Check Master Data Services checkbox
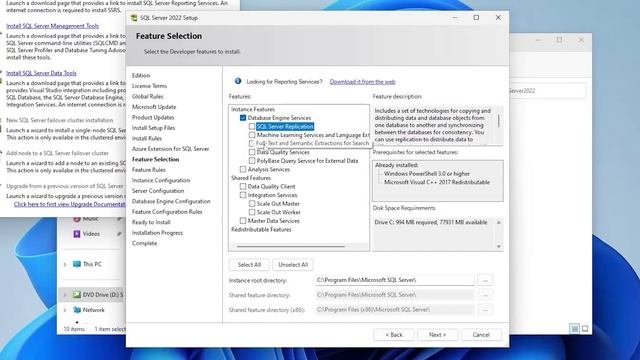Image resolution: width=640 pixels, height=360 pixels. (243, 221)
